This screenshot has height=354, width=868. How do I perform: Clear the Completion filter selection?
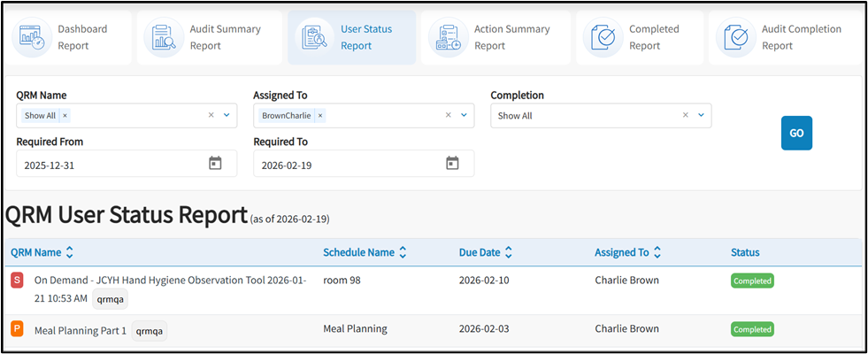pyautogui.click(x=686, y=115)
